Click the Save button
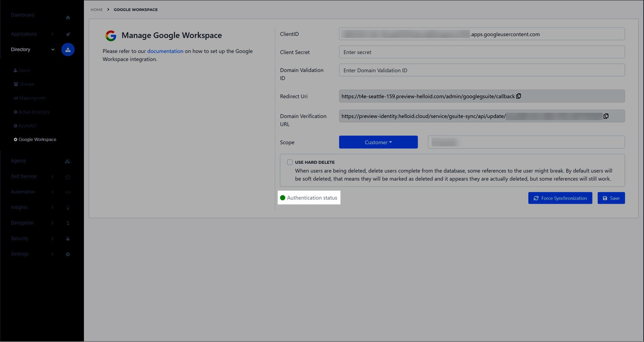Image resolution: width=644 pixels, height=342 pixels. pyautogui.click(x=611, y=198)
